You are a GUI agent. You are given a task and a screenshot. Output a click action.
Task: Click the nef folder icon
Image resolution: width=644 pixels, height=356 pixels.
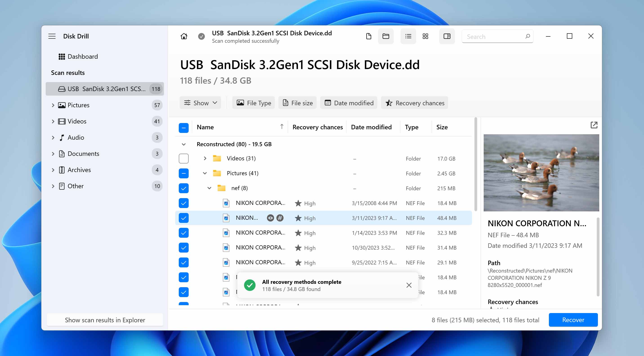tap(221, 188)
